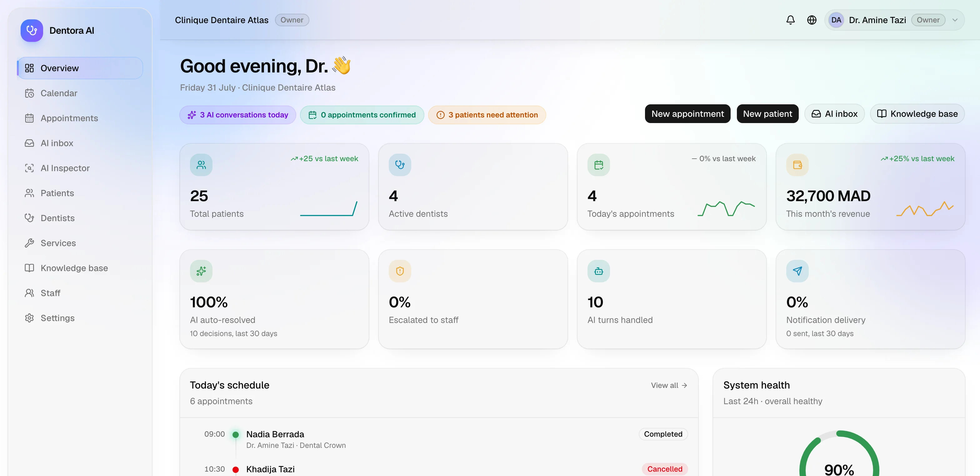Click the Completed status badge
Screen dimensions: 980x476
pyautogui.click(x=663, y=434)
